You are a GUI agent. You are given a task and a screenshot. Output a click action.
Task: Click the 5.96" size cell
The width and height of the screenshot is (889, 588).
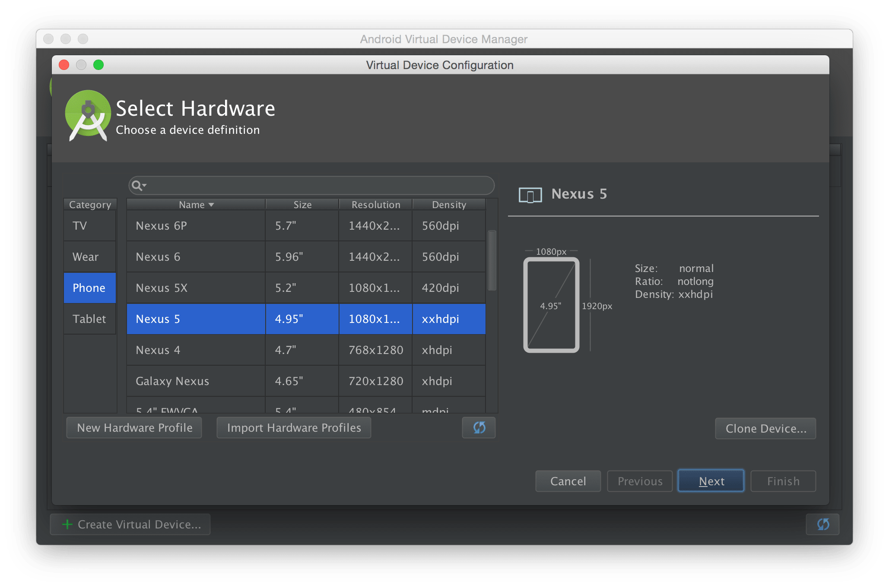point(302,257)
